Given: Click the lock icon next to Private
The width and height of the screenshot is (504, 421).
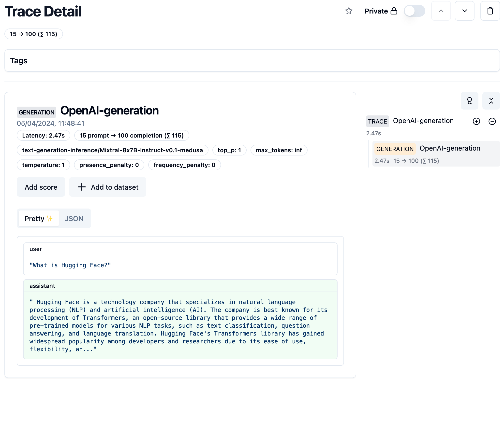Looking at the screenshot, I should coord(394,11).
